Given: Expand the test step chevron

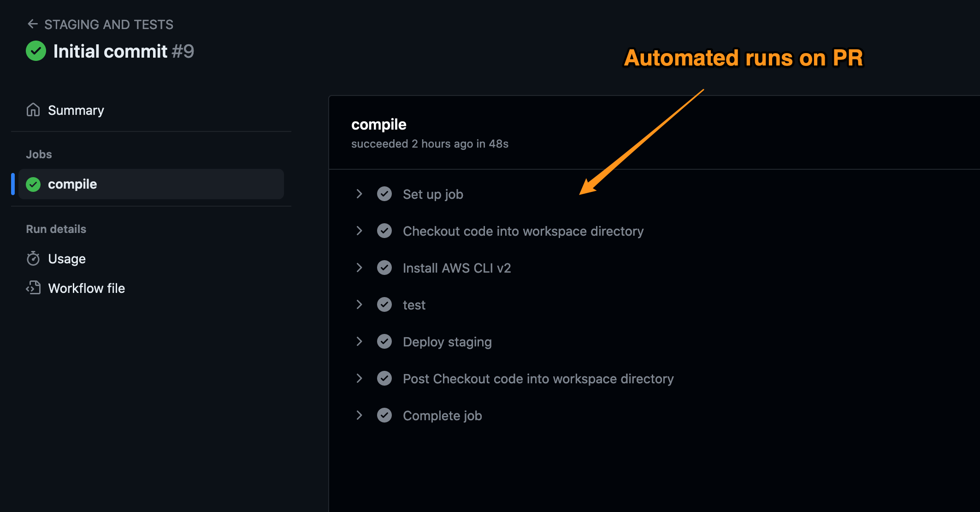Looking at the screenshot, I should (359, 305).
